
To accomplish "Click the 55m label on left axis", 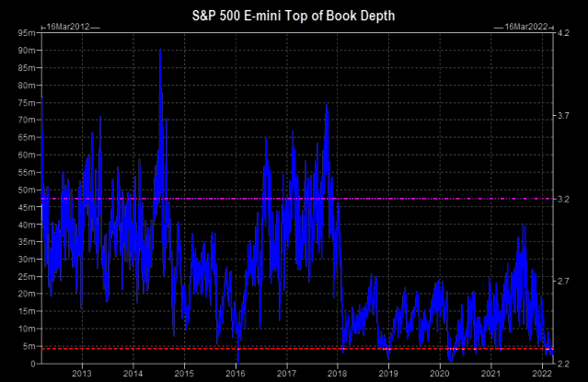I will pos(27,172).
